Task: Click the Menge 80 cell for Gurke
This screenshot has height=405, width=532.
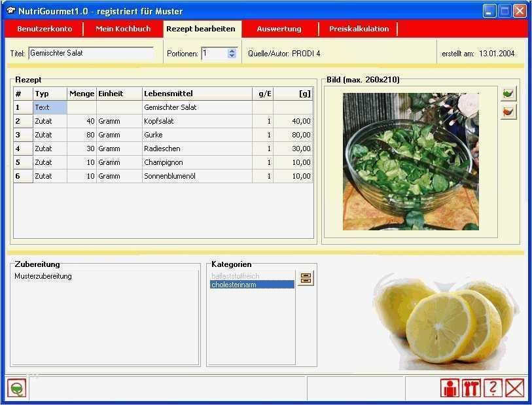Action: pyautogui.click(x=82, y=135)
